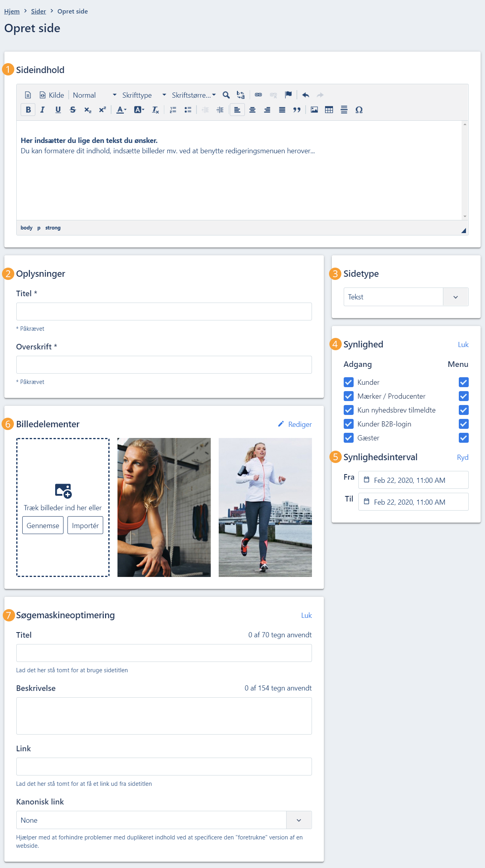This screenshot has width=485, height=868.
Task: Justify the text
Action: tap(282, 110)
